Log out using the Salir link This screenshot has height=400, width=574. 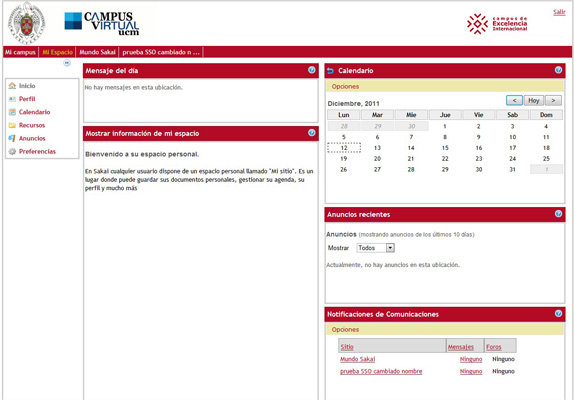coord(559,12)
